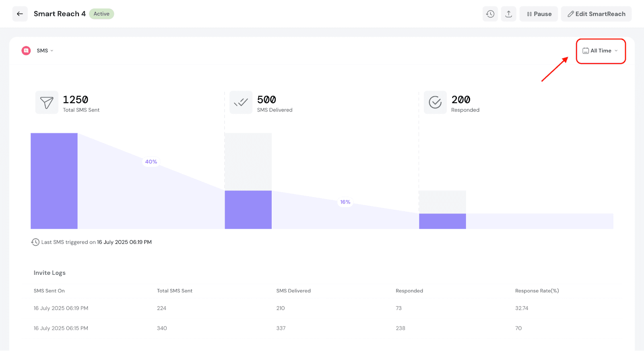The image size is (644, 351).
Task: Open the All Time date range dropdown
Action: pos(600,51)
